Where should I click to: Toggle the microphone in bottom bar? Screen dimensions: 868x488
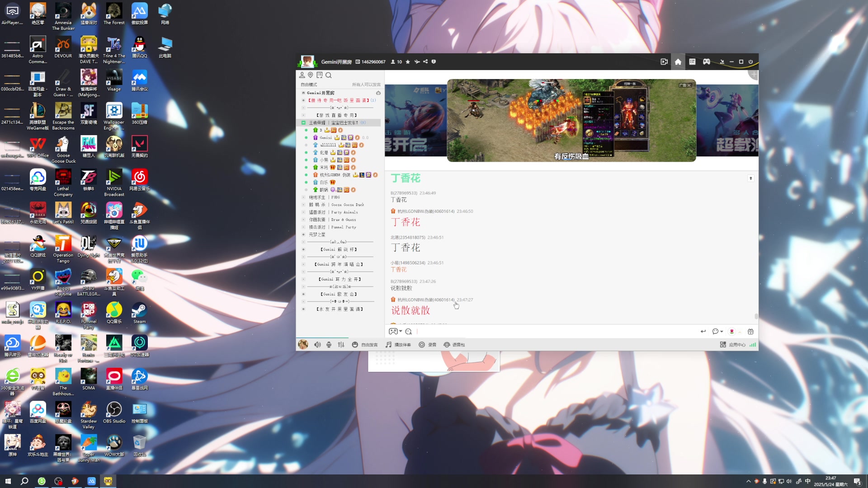(x=329, y=345)
